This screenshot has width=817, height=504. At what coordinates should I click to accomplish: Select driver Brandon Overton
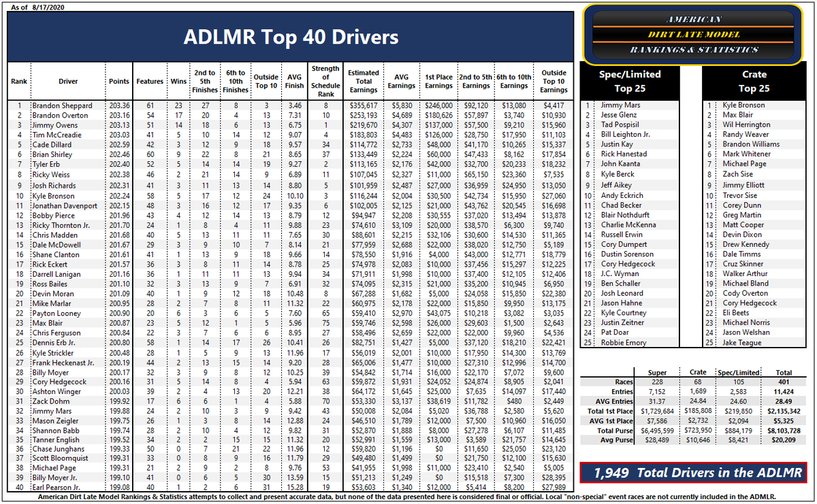tap(61, 116)
